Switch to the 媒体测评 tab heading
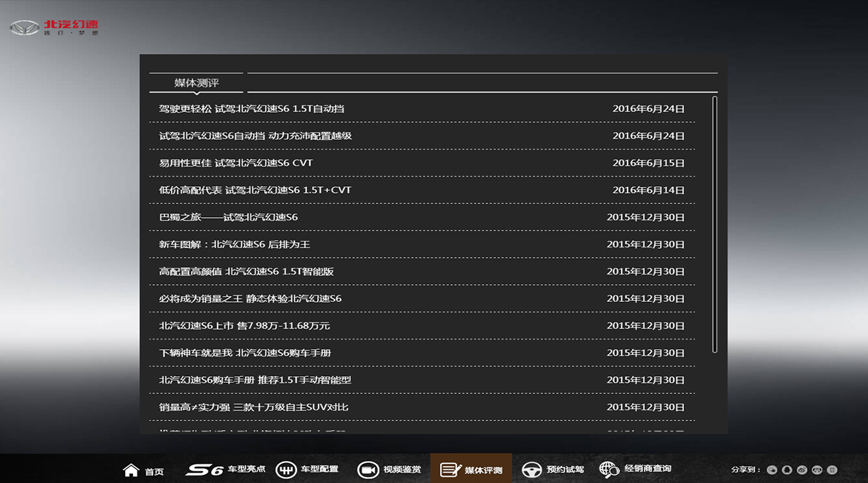The height and width of the screenshot is (483, 868). [196, 83]
